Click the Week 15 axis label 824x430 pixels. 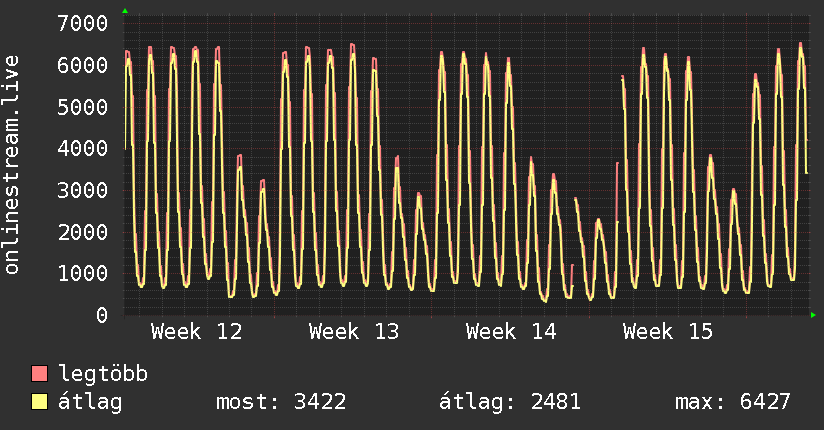(x=668, y=332)
